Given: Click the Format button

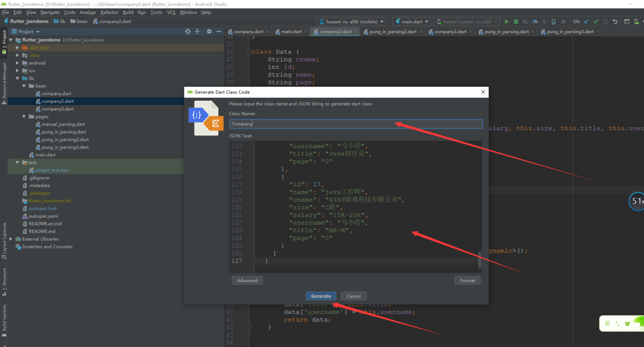Looking at the screenshot, I should [x=467, y=281].
